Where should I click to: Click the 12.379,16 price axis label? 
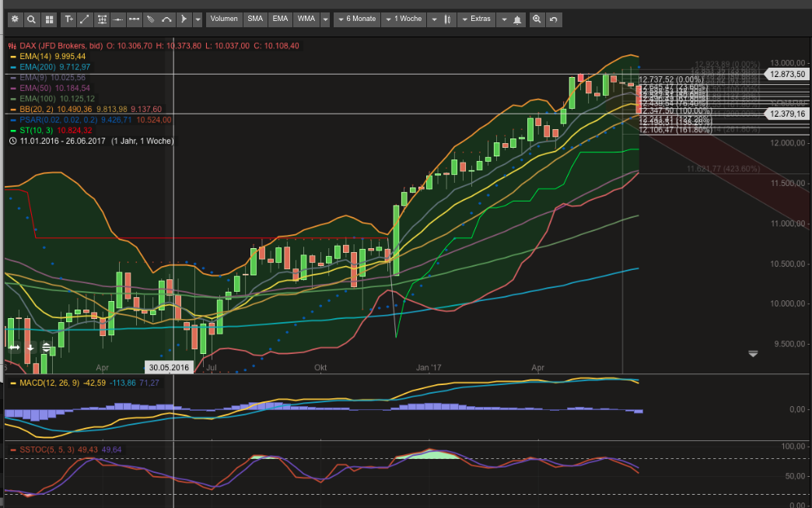tap(787, 114)
